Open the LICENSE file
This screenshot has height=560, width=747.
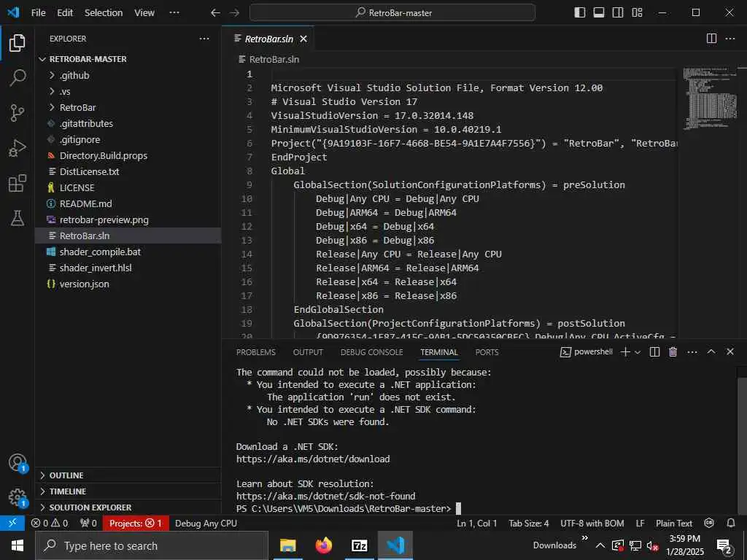128,187
